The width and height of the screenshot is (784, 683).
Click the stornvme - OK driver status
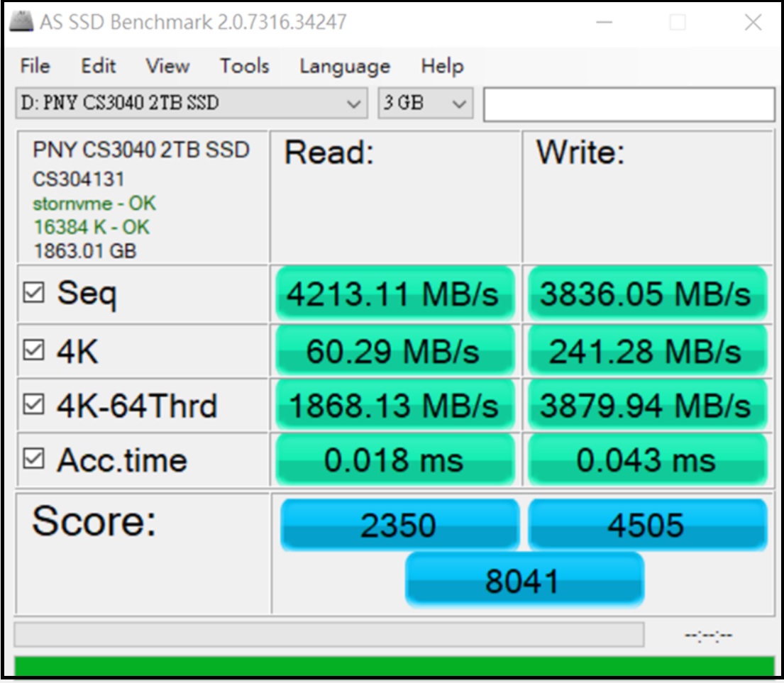[94, 204]
